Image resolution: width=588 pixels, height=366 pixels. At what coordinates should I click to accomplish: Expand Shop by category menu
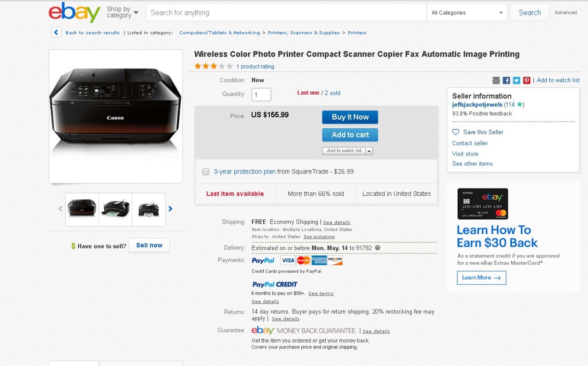pyautogui.click(x=122, y=12)
